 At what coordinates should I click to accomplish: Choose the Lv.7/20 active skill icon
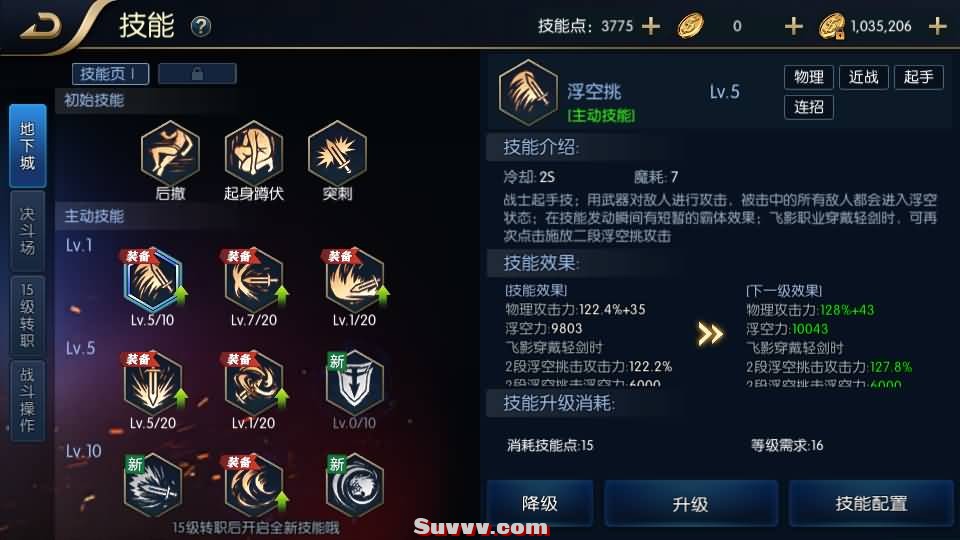(253, 280)
